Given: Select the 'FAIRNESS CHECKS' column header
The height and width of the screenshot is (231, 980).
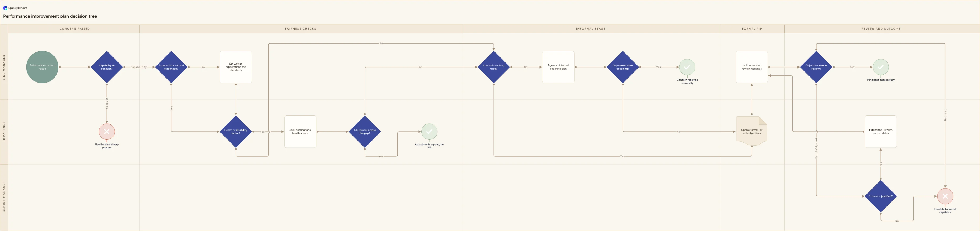Looking at the screenshot, I should (301, 28).
